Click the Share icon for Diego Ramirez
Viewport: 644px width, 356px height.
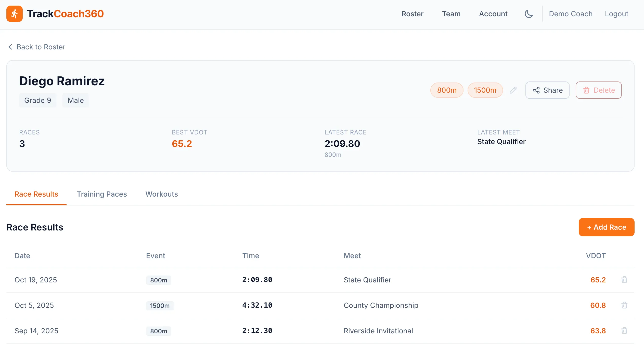click(x=536, y=90)
